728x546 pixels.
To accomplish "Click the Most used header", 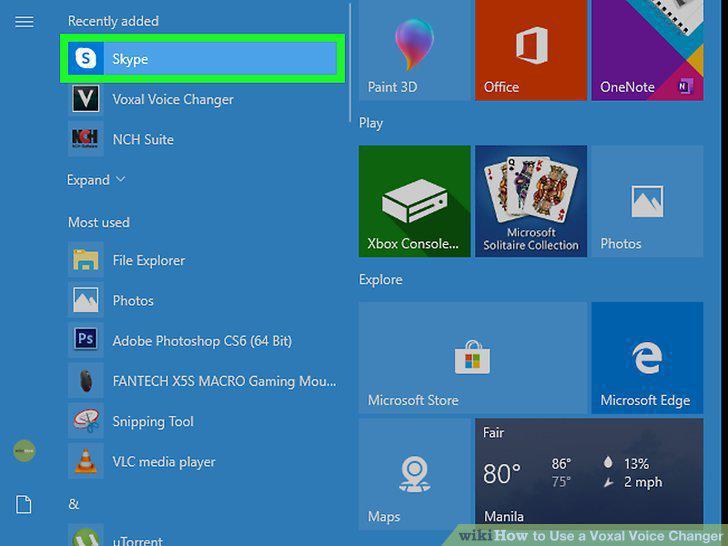I will [x=99, y=222].
